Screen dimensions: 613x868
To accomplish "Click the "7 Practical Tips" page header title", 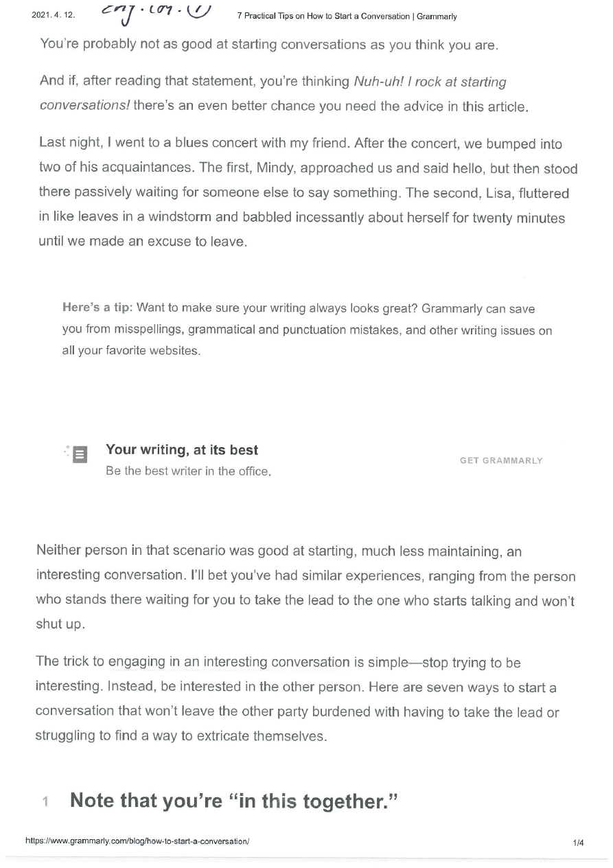I will click(347, 16).
